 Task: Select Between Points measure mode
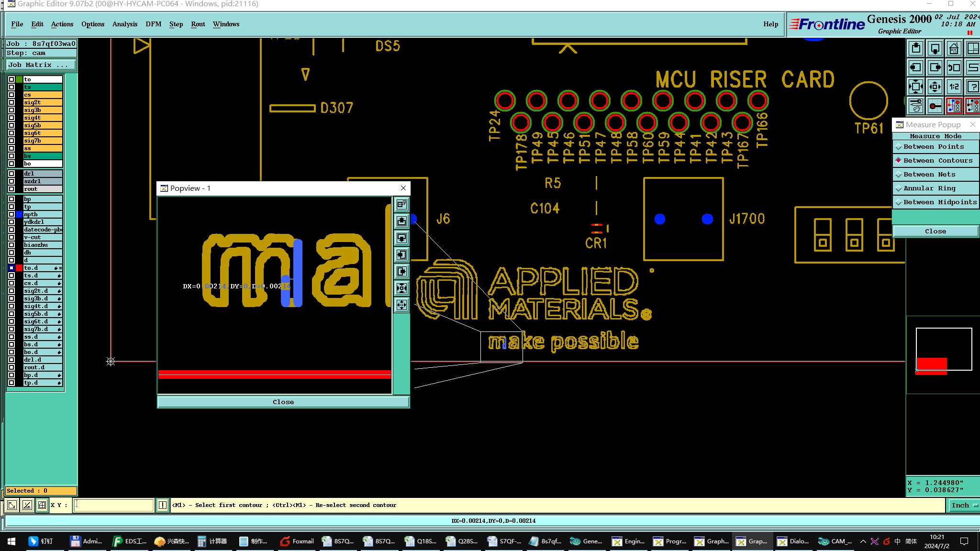933,147
